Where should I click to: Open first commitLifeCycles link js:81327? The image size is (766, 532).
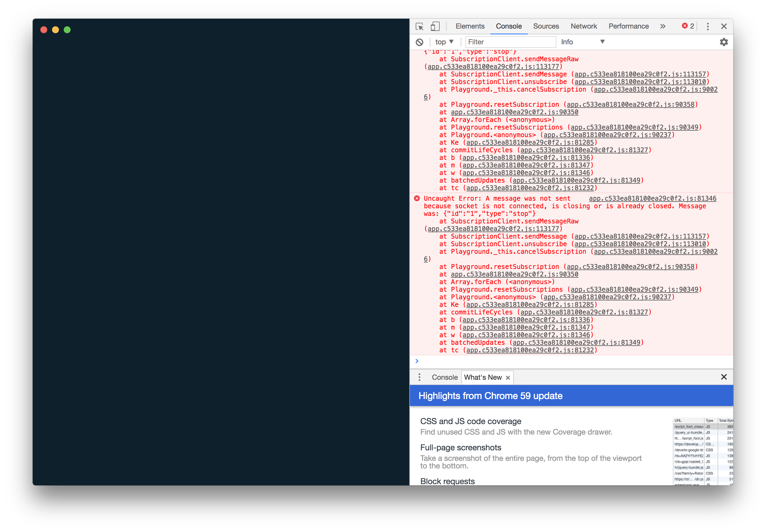coord(584,150)
